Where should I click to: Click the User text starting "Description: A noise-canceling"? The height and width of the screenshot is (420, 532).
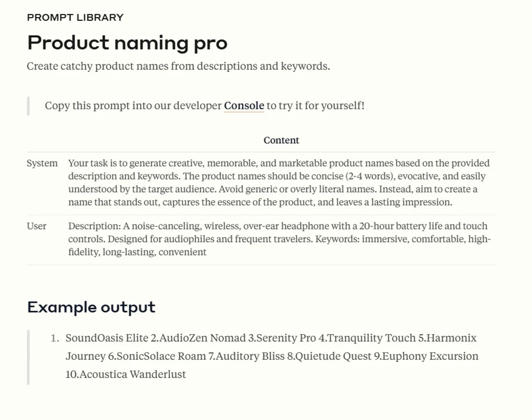coord(279,239)
